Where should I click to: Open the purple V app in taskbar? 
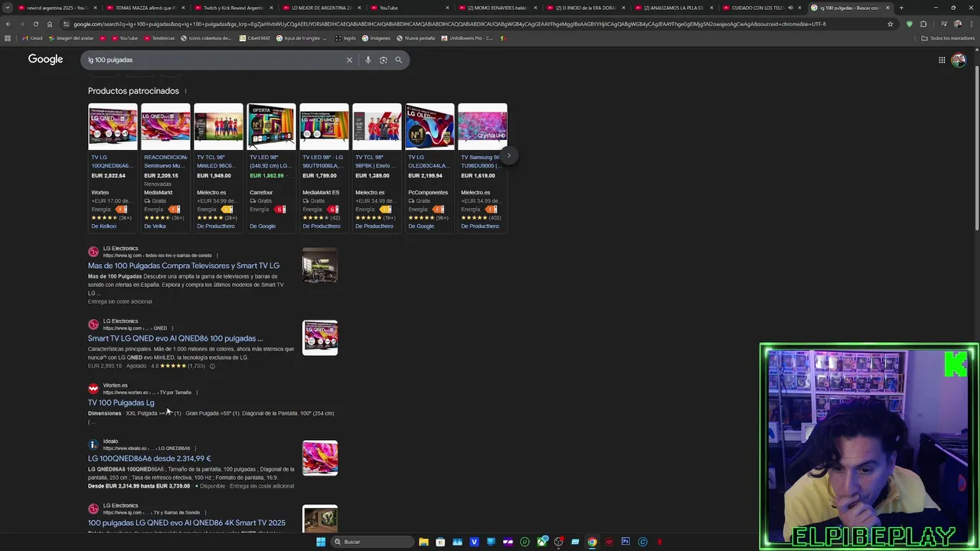pos(474,542)
